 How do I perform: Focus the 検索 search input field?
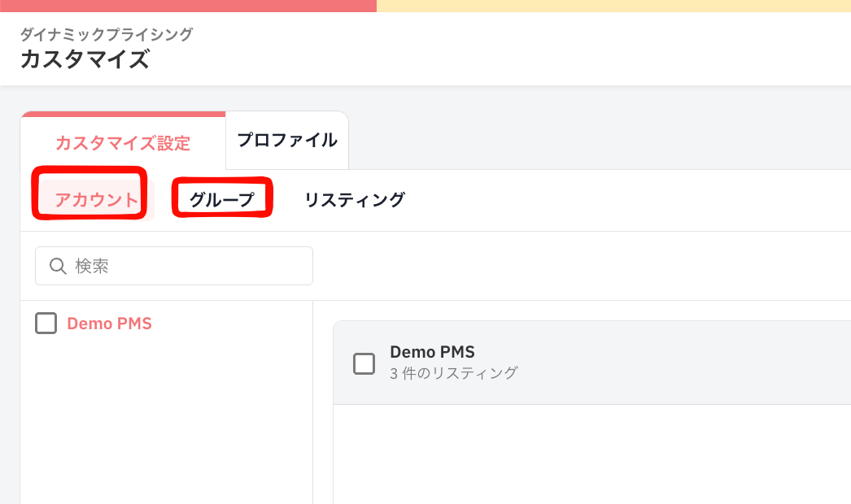pos(173,266)
